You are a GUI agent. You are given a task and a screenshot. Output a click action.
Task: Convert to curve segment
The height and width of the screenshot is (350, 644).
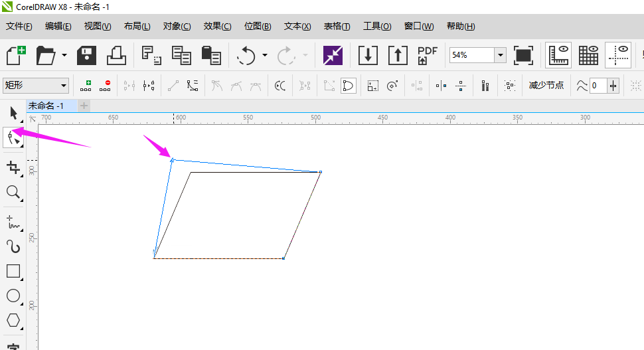pyautogui.click(x=193, y=86)
